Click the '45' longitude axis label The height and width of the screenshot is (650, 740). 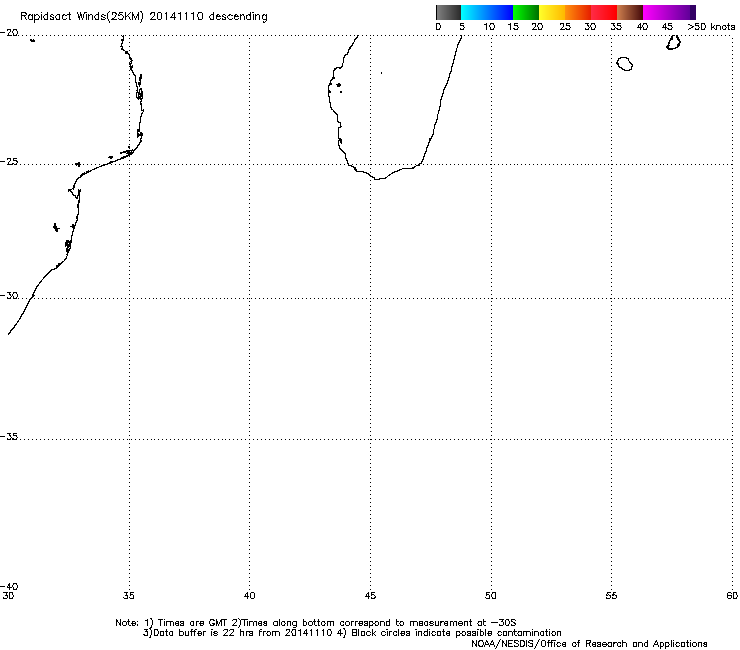[370, 596]
